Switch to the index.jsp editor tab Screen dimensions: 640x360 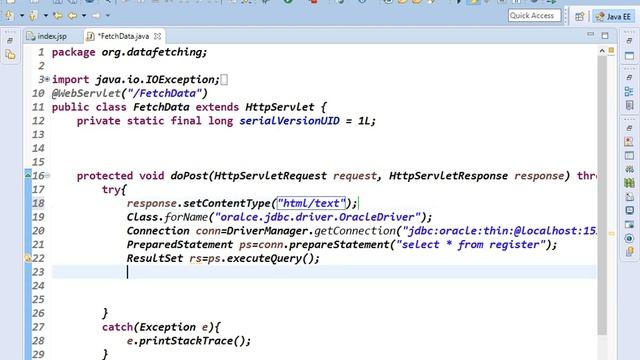point(46,36)
